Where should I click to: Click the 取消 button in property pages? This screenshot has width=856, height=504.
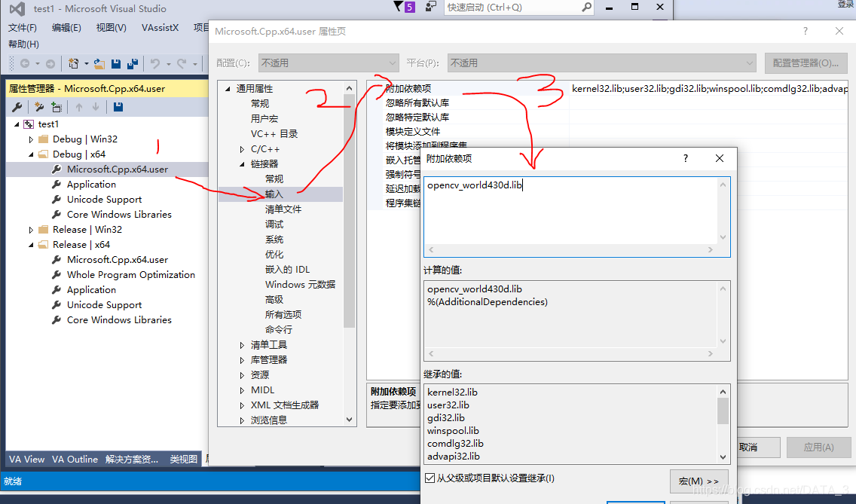pos(758,447)
